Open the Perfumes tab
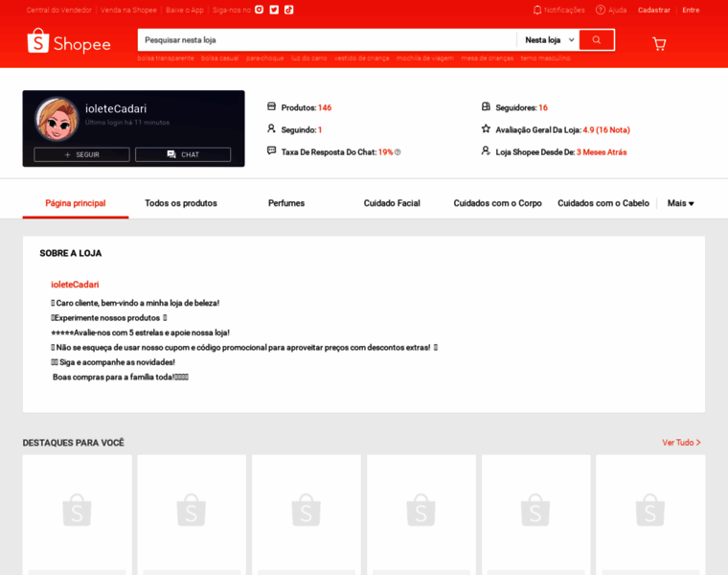The image size is (728, 575). click(x=286, y=203)
